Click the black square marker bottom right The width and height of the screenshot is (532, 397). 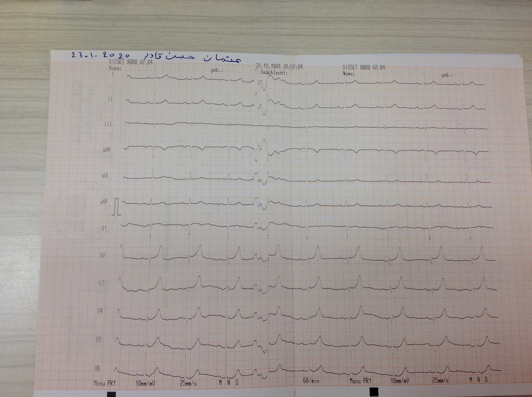click(374, 392)
